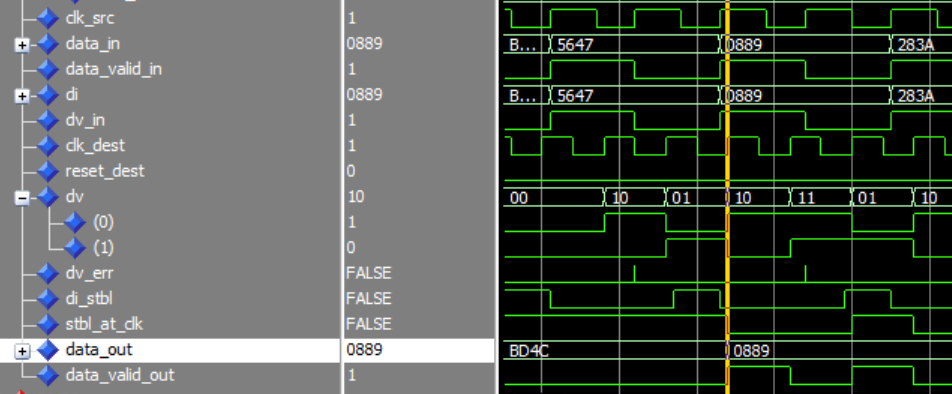Click the dv_err diamond icon
The image size is (952, 394).
[48, 274]
